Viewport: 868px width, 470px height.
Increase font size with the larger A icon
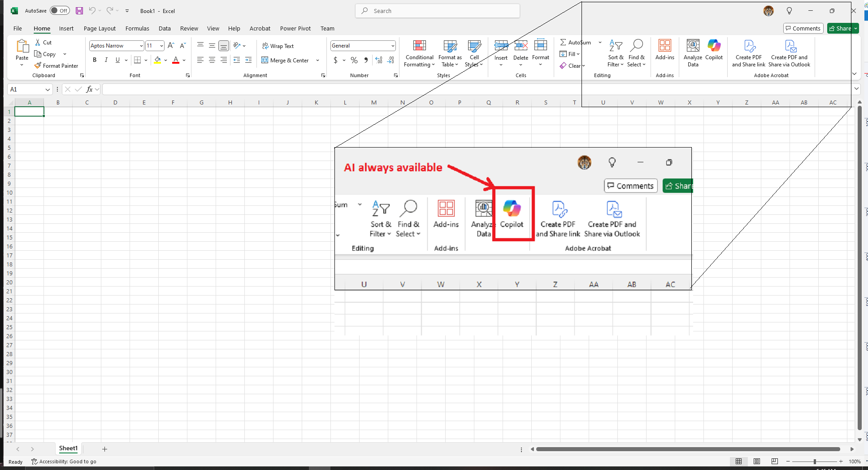point(171,45)
